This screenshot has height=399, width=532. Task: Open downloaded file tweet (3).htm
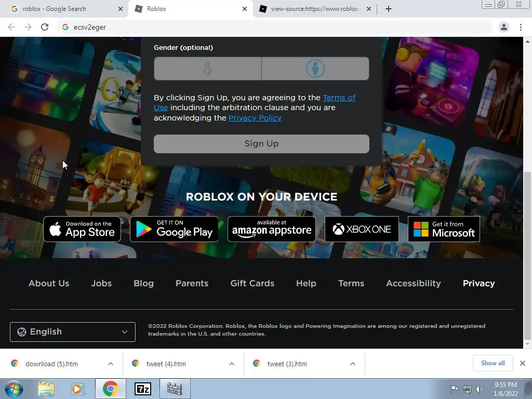tap(287, 364)
